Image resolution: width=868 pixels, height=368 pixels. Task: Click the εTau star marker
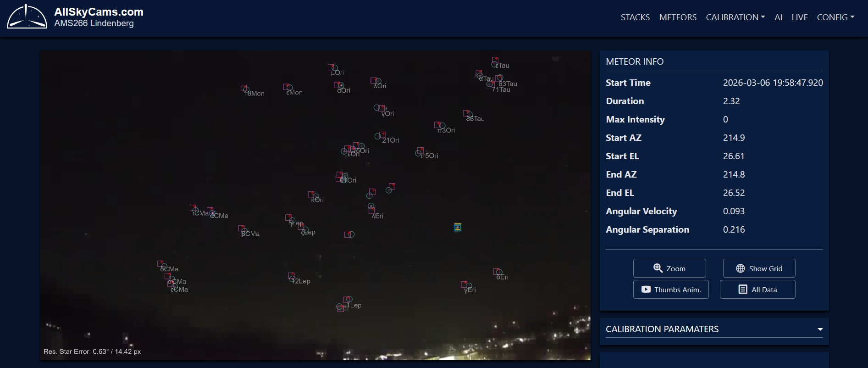[x=495, y=61]
